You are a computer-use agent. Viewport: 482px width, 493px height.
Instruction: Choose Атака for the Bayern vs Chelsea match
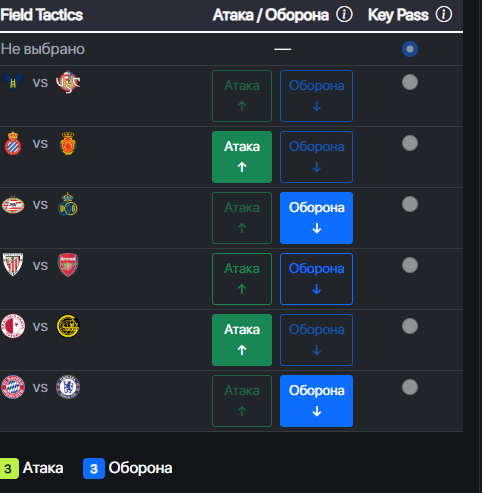[x=242, y=401]
